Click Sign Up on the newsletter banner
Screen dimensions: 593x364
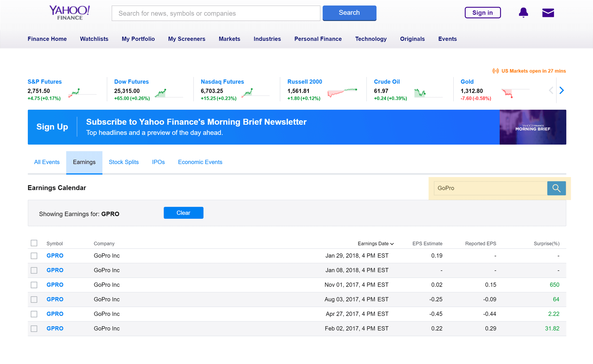pyautogui.click(x=52, y=127)
